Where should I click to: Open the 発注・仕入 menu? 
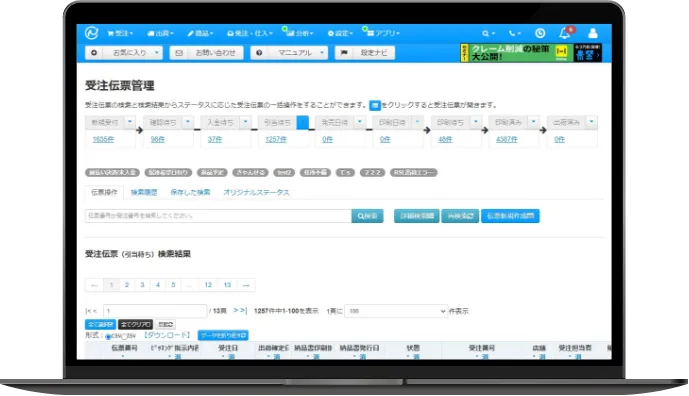[250, 33]
